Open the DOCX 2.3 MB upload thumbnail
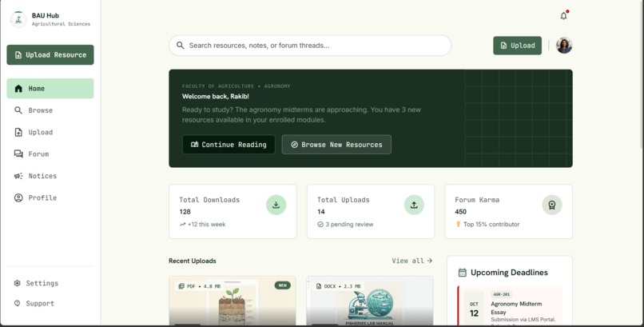 (370, 301)
